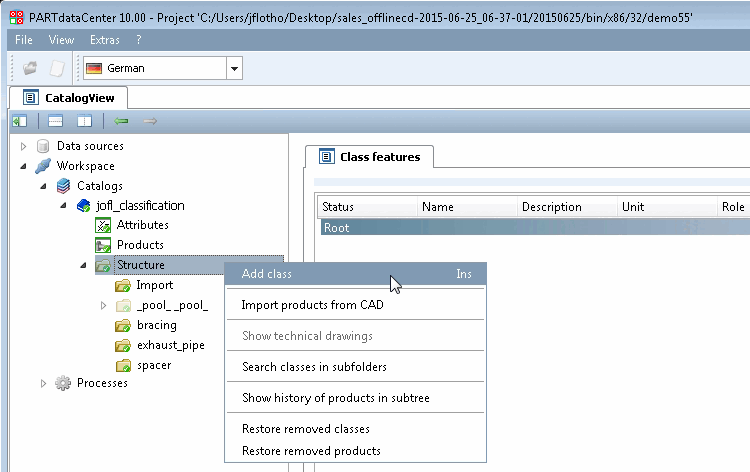Select Import products from CAD
This screenshot has width=750, height=472.
312,305
